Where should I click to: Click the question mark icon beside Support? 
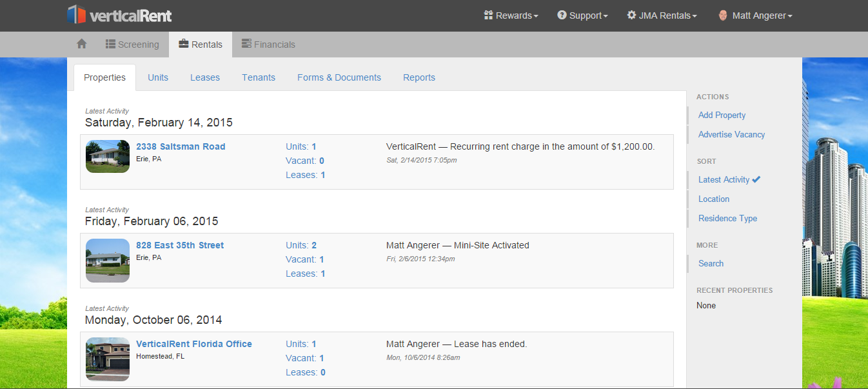click(x=562, y=15)
